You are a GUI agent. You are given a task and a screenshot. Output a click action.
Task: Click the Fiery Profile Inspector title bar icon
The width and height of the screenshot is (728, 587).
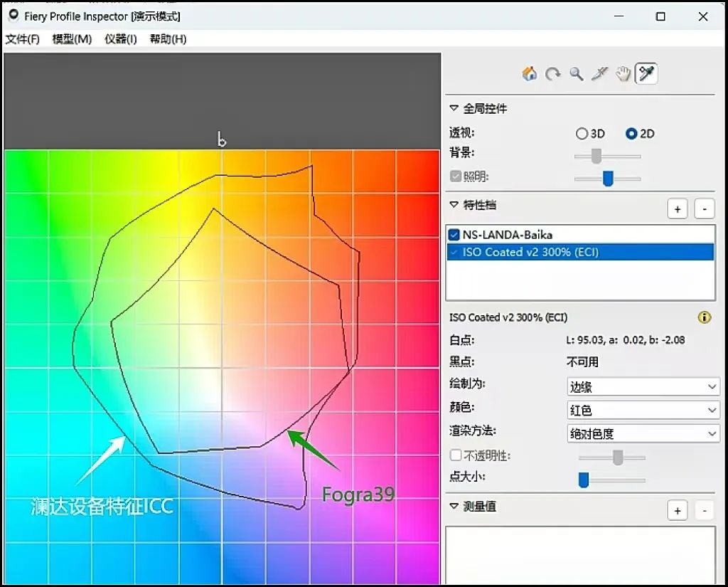tap(13, 16)
